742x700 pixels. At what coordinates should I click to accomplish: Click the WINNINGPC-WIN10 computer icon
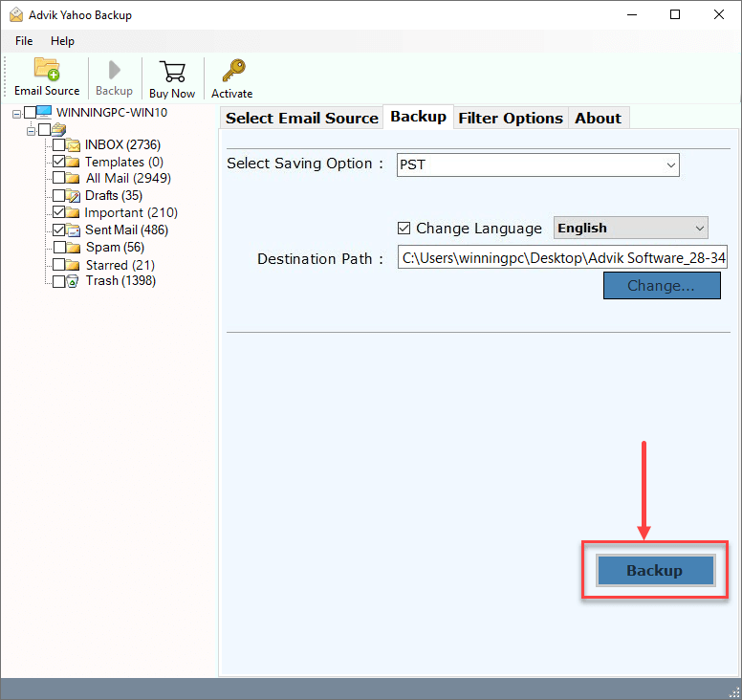coord(44,113)
